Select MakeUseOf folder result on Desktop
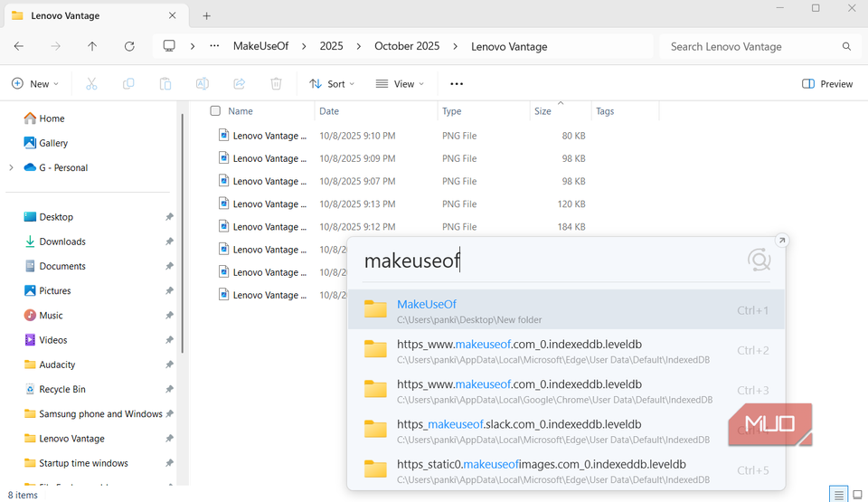 tap(566, 309)
